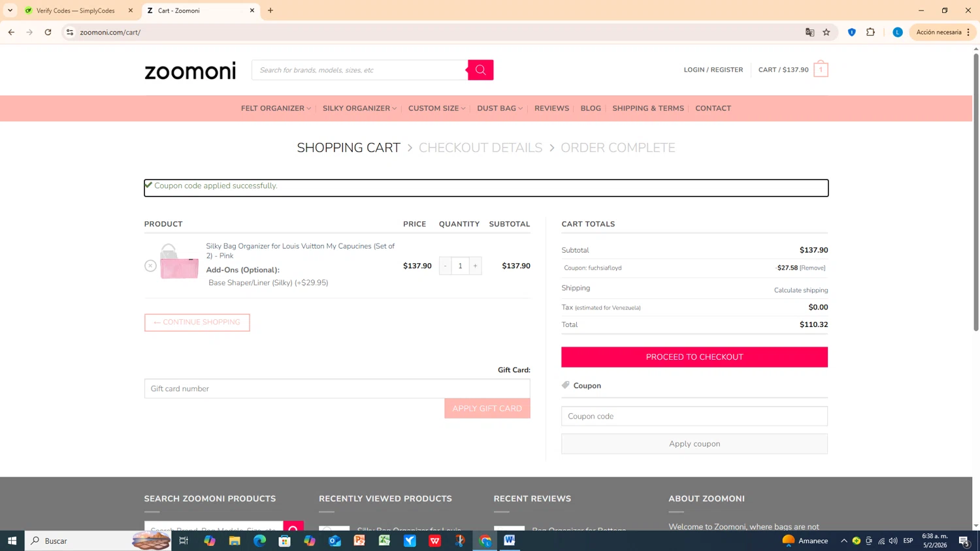The width and height of the screenshot is (980, 551).
Task: Click Proceed to Checkout button
Action: (x=694, y=357)
